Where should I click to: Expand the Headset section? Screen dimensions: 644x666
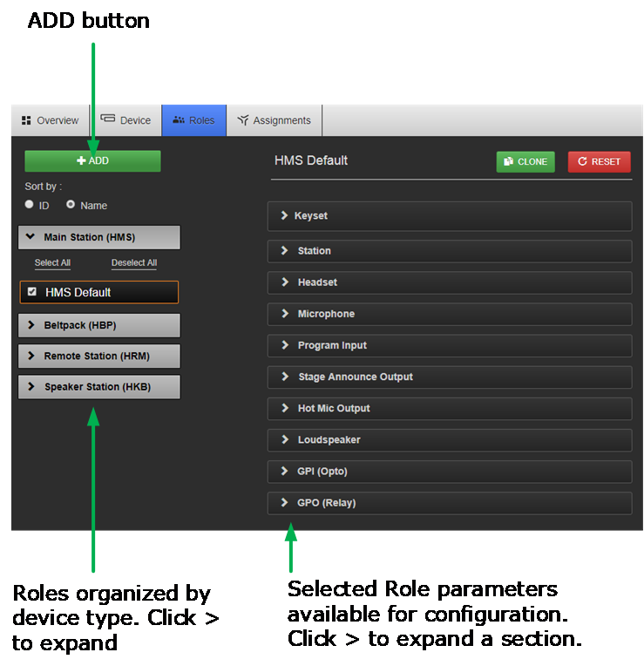450,282
